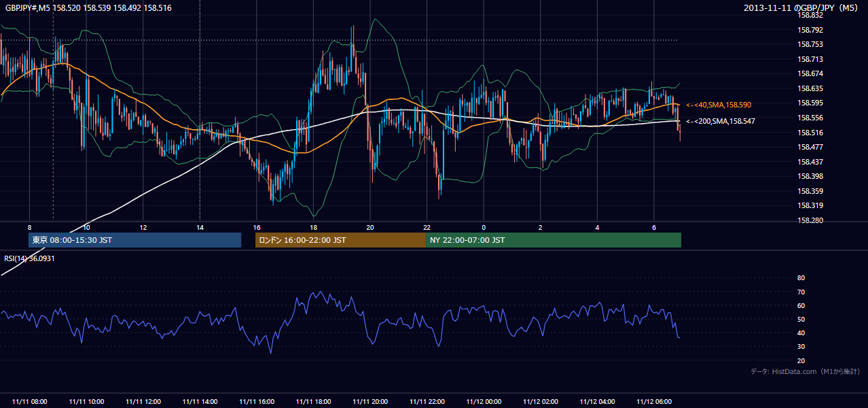Click price axis value 158.635
Image resolution: width=868 pixels, height=408 pixels.
(x=810, y=88)
